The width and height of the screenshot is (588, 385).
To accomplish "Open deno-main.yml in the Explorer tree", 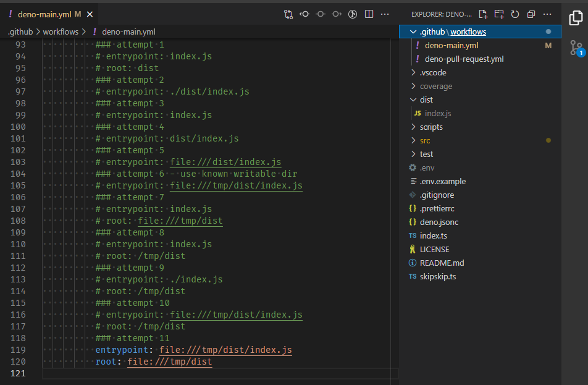I will pos(480,45).
